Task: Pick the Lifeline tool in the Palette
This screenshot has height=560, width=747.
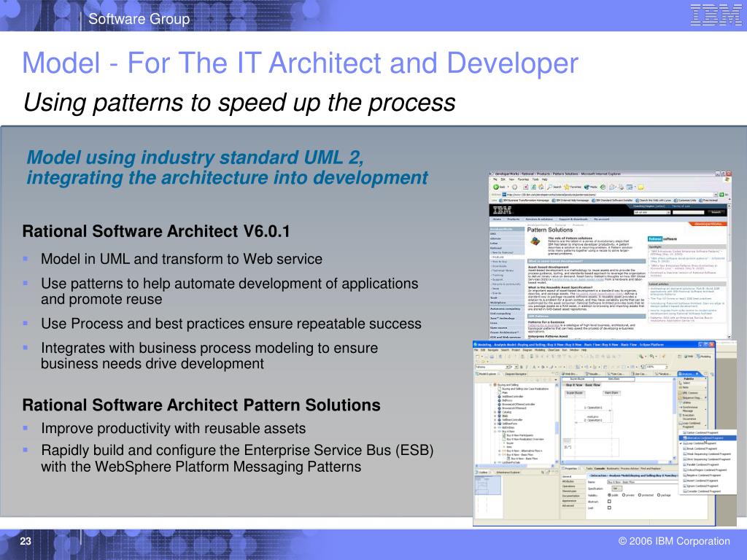Action: coord(686,402)
